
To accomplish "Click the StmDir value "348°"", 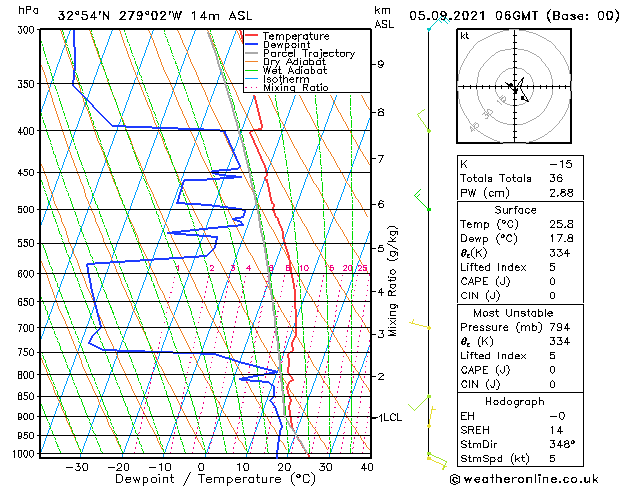I will [562, 444].
